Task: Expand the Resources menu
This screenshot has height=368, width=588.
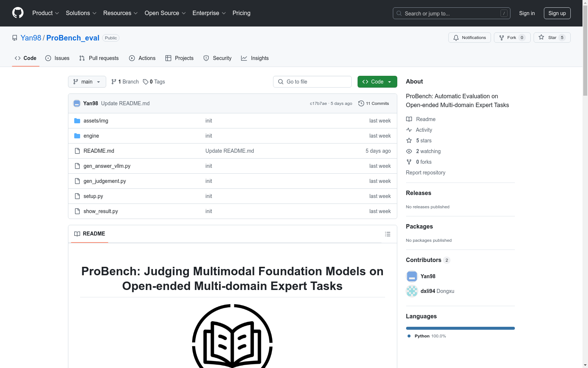Action: tap(121, 13)
